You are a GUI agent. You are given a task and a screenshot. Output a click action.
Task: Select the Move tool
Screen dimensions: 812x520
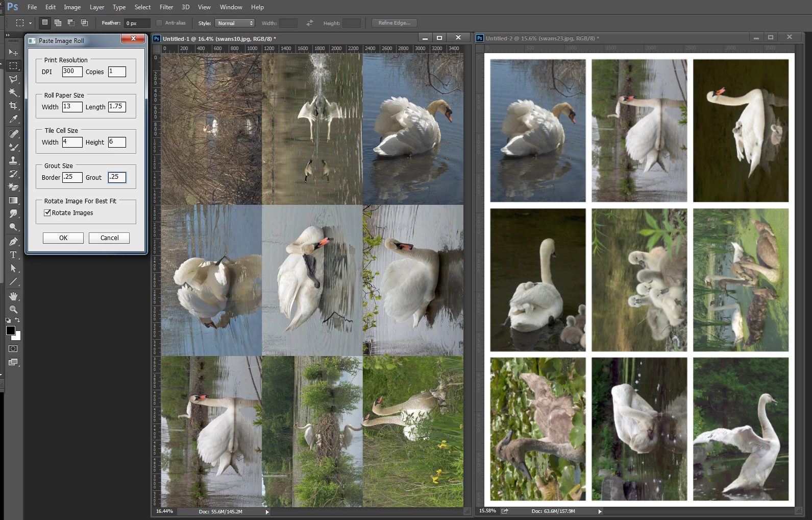tap(13, 53)
